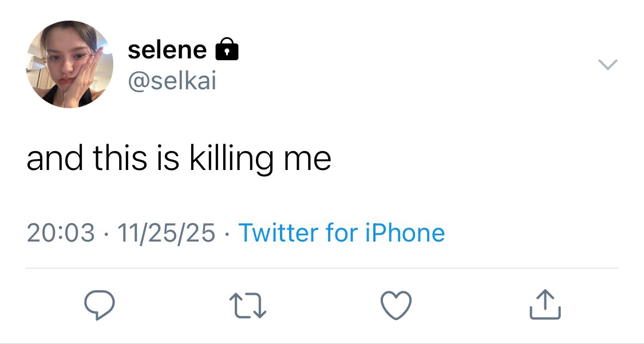Open selene's profile picture
The height and width of the screenshot is (344, 644).
click(x=70, y=65)
